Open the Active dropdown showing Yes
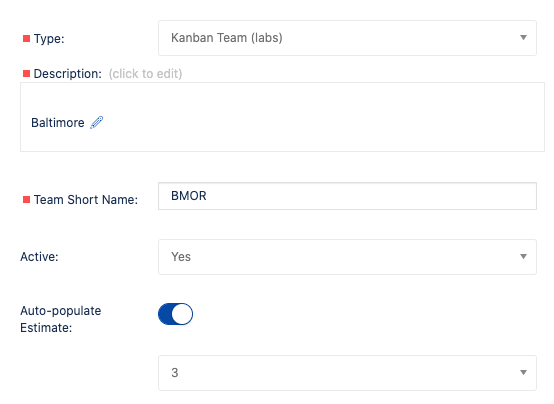Viewport: 554px width, 404px height. pyautogui.click(x=347, y=257)
